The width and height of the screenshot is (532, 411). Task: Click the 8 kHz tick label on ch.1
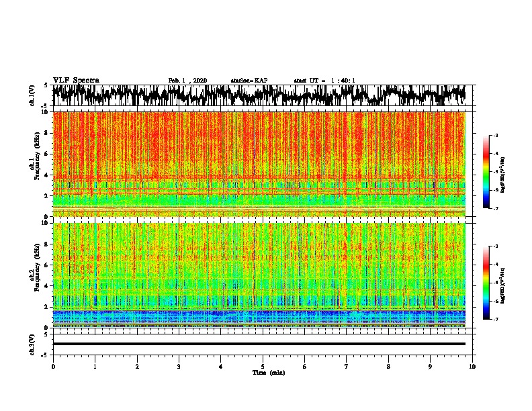pos(46,133)
